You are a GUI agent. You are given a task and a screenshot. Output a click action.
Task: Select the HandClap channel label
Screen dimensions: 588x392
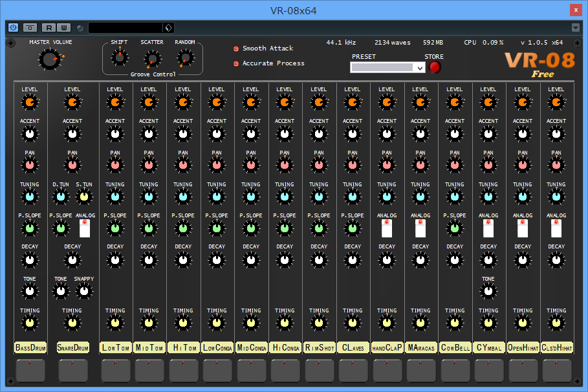(387, 347)
